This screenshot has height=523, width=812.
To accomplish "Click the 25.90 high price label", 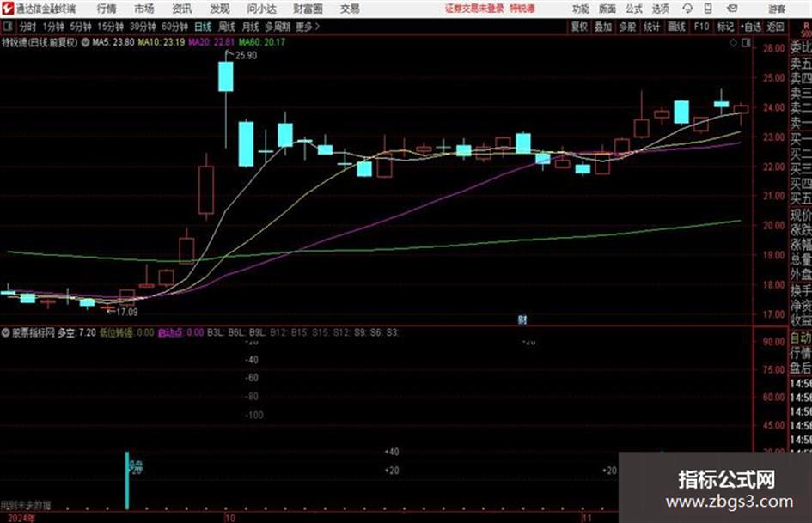I will 246,56.
